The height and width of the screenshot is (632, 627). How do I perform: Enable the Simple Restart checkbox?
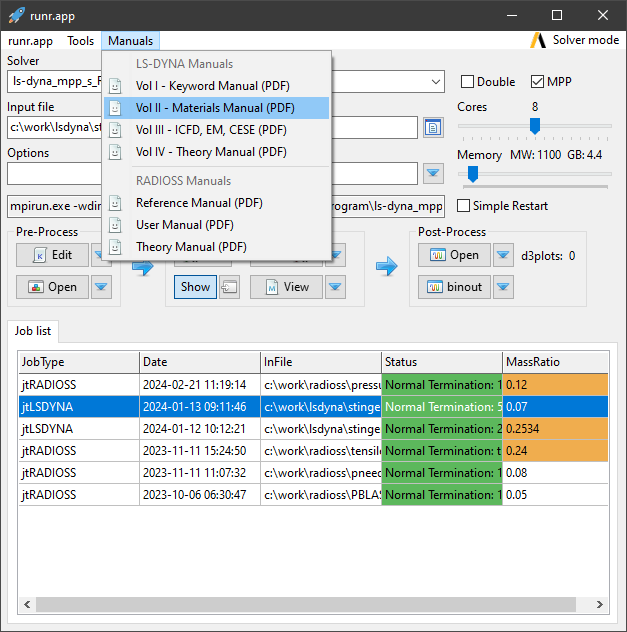coord(463,206)
